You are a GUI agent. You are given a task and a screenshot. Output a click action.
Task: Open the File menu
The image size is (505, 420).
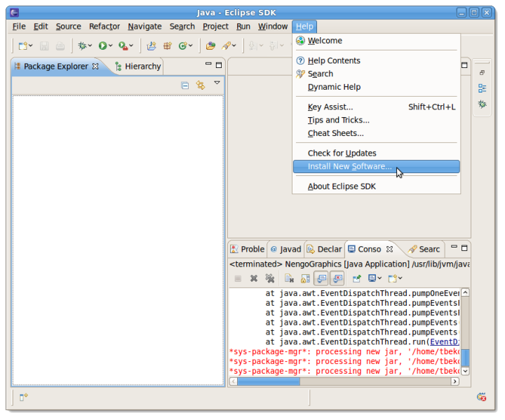tap(19, 27)
